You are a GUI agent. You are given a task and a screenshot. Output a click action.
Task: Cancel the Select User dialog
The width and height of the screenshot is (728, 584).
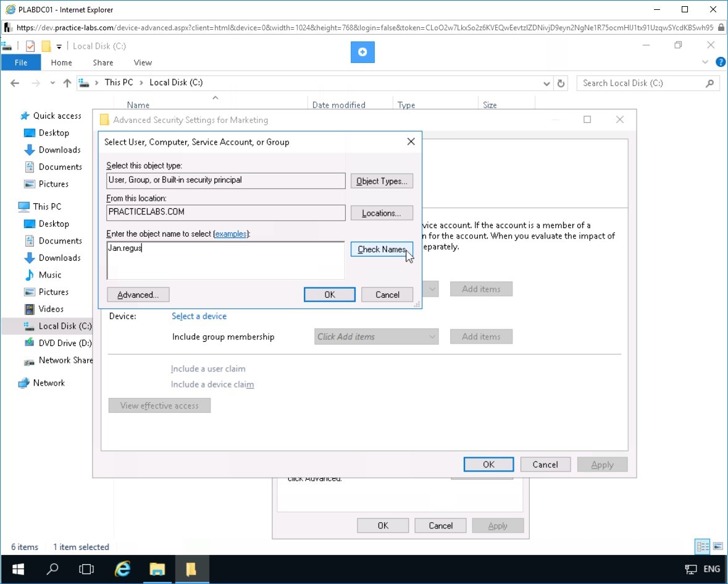pos(387,295)
